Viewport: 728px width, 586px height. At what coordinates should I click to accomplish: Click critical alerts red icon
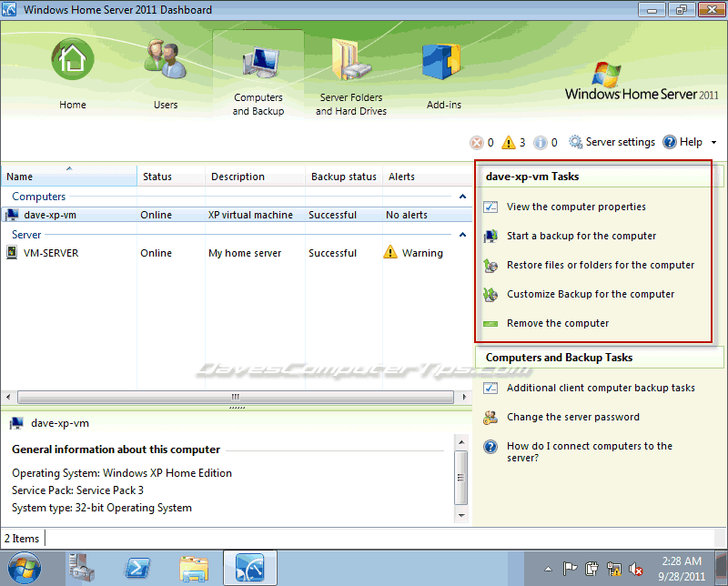pos(476,142)
